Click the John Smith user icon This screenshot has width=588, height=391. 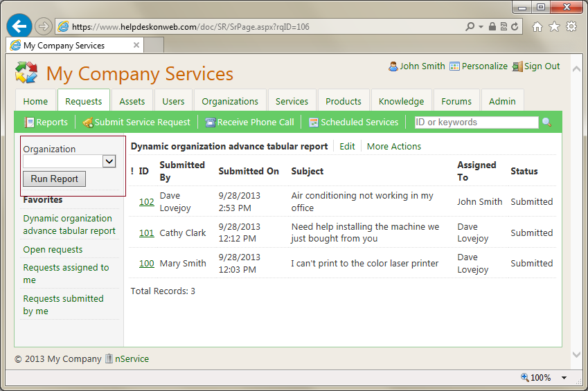(x=393, y=66)
